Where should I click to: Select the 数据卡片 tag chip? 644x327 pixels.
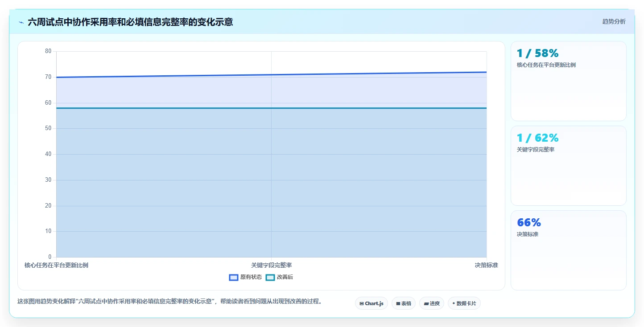[464, 303]
